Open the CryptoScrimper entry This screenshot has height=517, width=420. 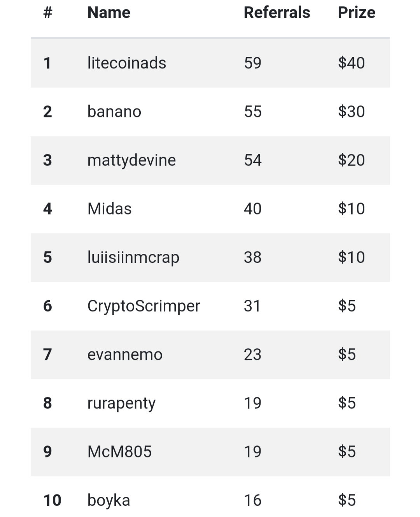144,306
